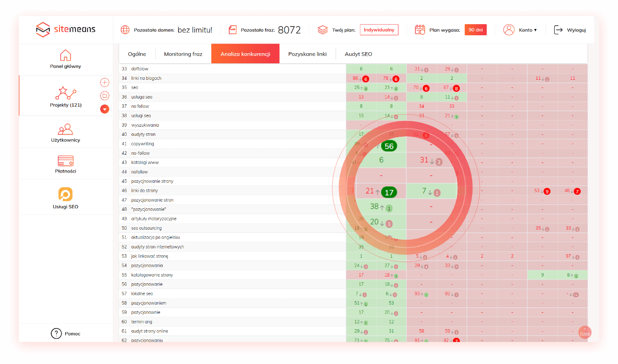Viewport: 618px width, 364px height.
Task: Click the folder icon beside Projekty
Action: pos(104,96)
